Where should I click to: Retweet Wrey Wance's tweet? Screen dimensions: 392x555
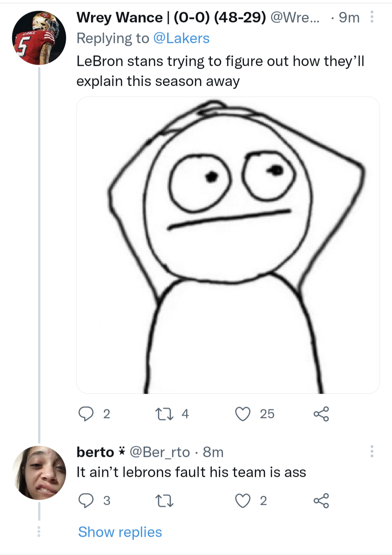pos(164,414)
